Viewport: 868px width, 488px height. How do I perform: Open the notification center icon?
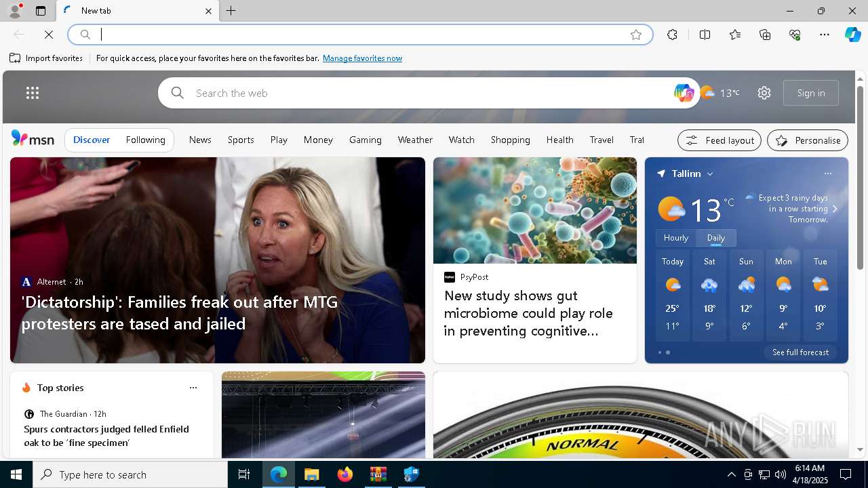pos(846,474)
